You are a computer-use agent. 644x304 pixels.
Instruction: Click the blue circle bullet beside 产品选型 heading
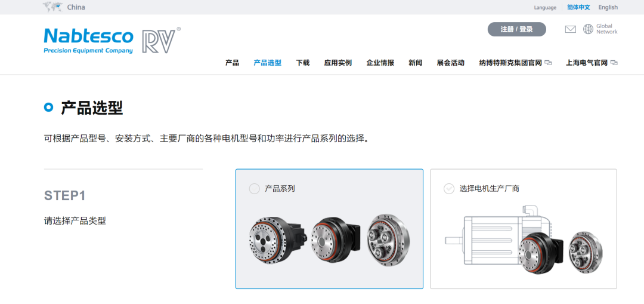pos(48,108)
